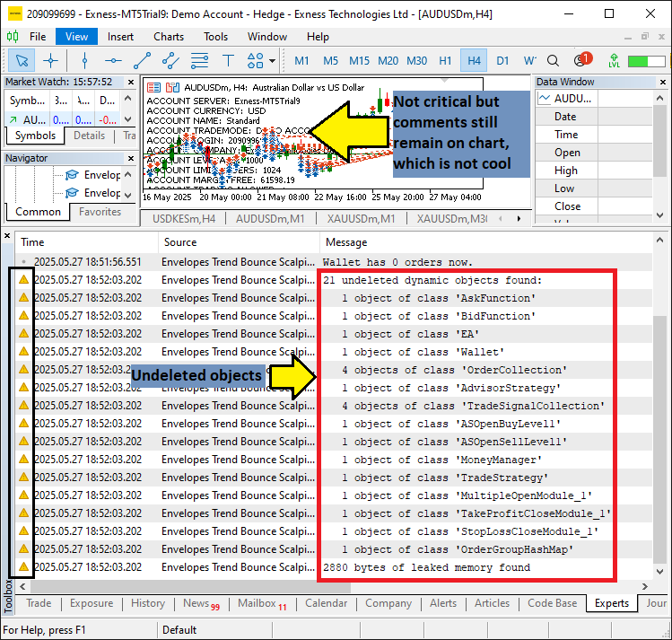Image resolution: width=672 pixels, height=640 pixels.
Task: Open the Code Base tab in Toolbox
Action: tap(552, 603)
